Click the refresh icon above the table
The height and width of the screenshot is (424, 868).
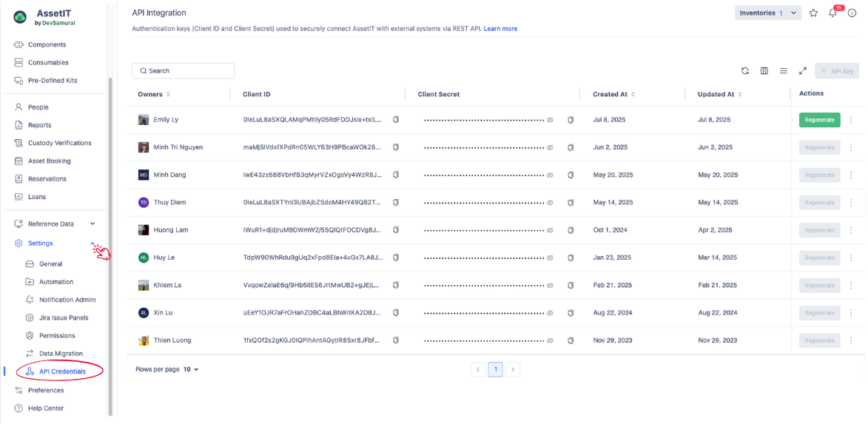pos(745,71)
